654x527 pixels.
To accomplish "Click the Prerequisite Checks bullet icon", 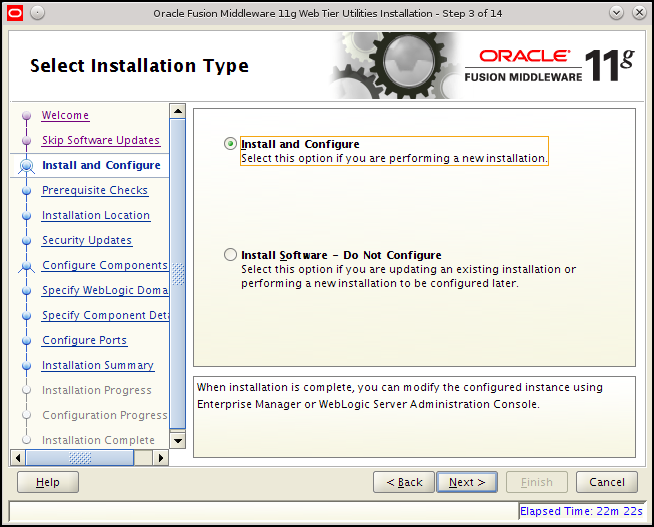I will 26,191.
